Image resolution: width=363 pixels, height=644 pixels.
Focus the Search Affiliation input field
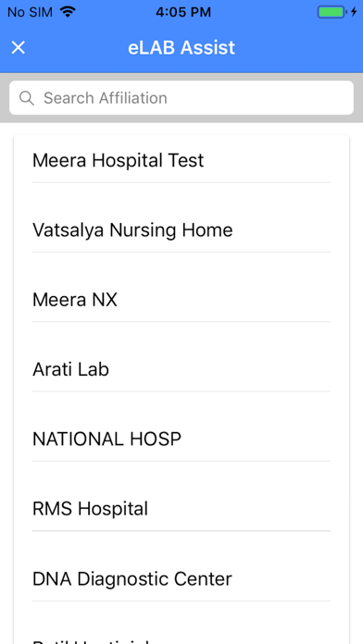tap(181, 98)
